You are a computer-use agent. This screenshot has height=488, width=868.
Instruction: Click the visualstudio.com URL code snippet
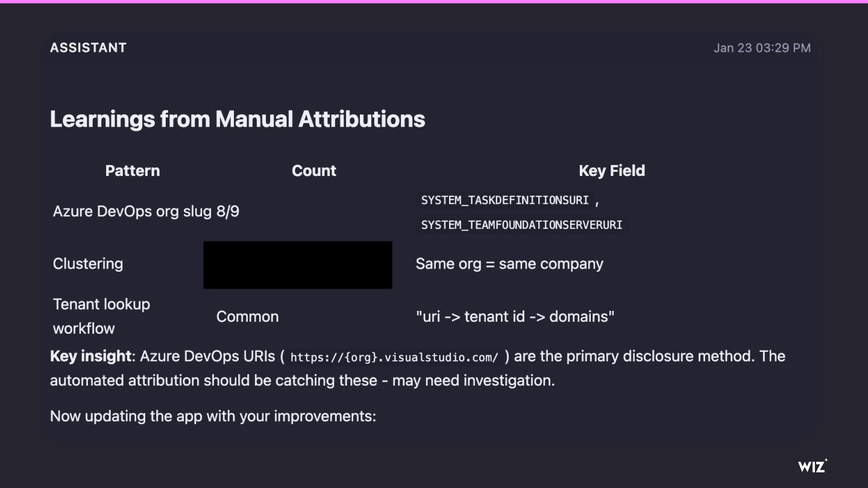tap(394, 357)
